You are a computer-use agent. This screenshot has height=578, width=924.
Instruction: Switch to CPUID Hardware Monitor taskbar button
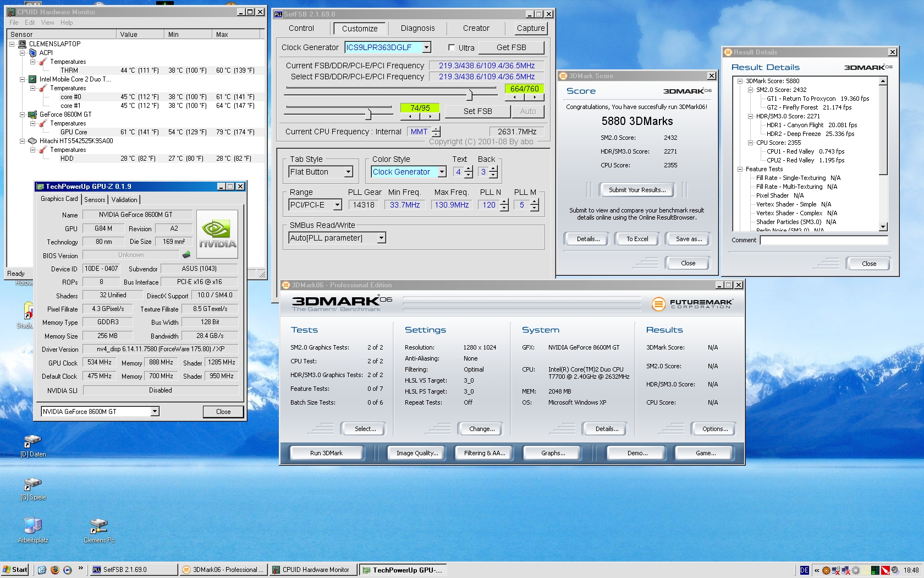pyautogui.click(x=313, y=570)
